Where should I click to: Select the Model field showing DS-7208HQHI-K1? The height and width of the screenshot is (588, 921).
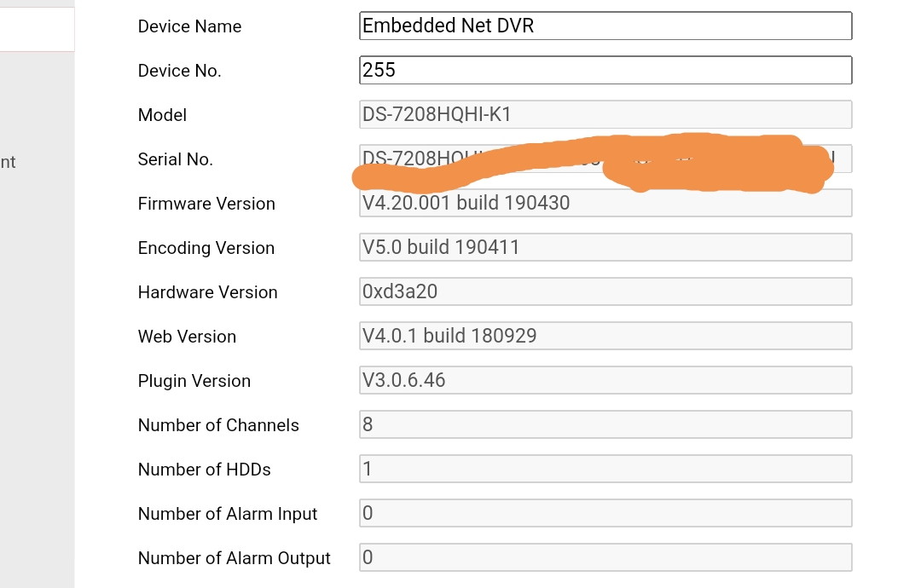pos(605,114)
